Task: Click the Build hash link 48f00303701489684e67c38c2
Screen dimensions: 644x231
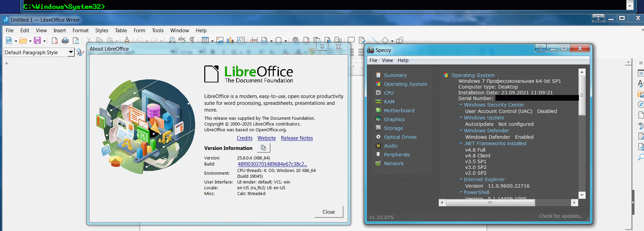Action: pos(272,164)
